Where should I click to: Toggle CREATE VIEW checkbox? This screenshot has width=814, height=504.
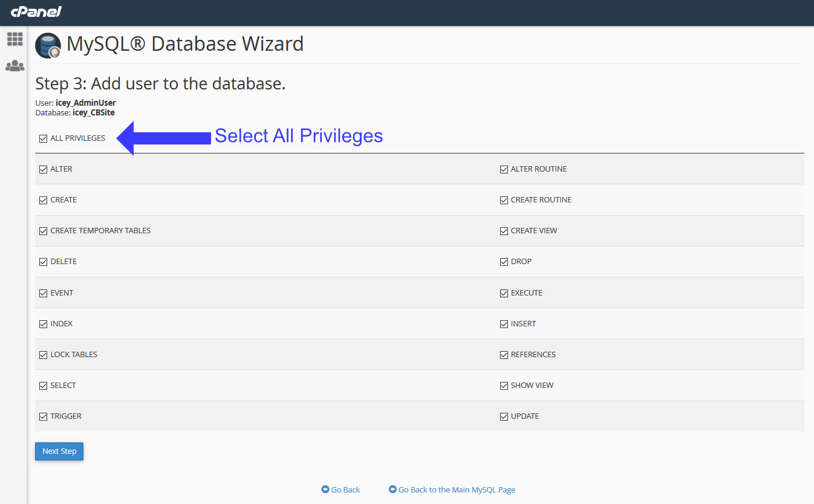point(504,231)
